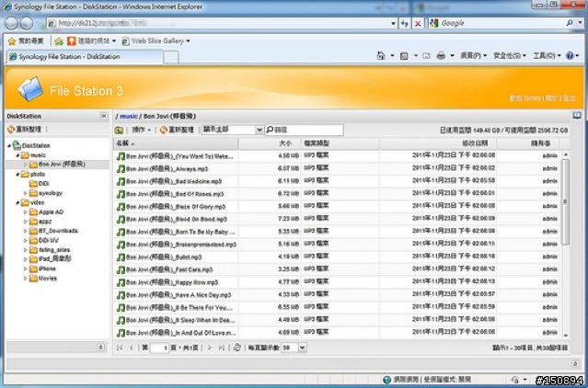
Task: Expand the panel below the folder tree
Action: [x=100, y=348]
